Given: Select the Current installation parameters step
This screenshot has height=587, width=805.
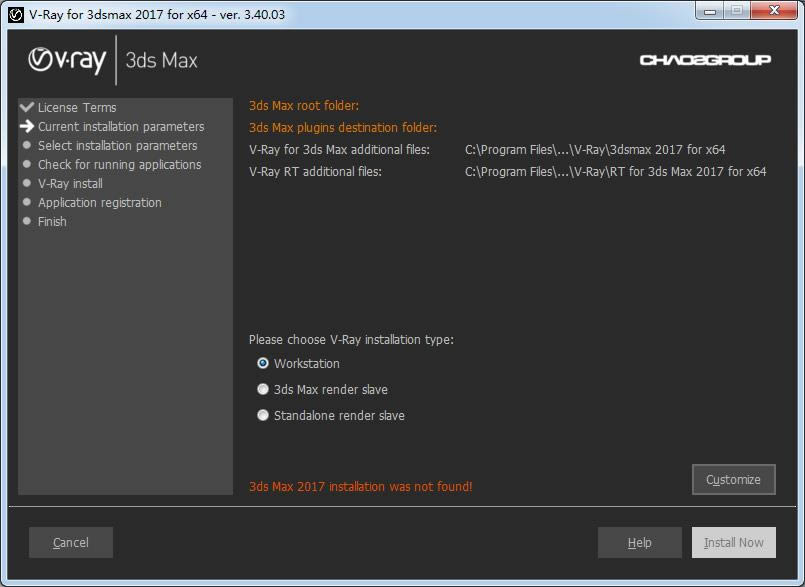Looking at the screenshot, I should coord(121,126).
